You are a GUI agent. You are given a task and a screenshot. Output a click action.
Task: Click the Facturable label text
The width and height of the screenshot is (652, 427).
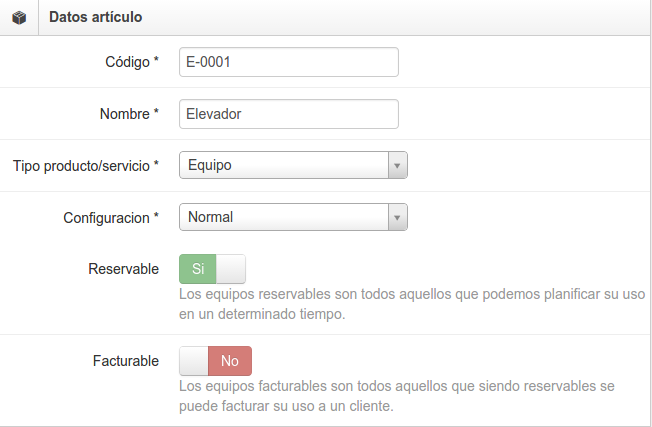pos(126,361)
